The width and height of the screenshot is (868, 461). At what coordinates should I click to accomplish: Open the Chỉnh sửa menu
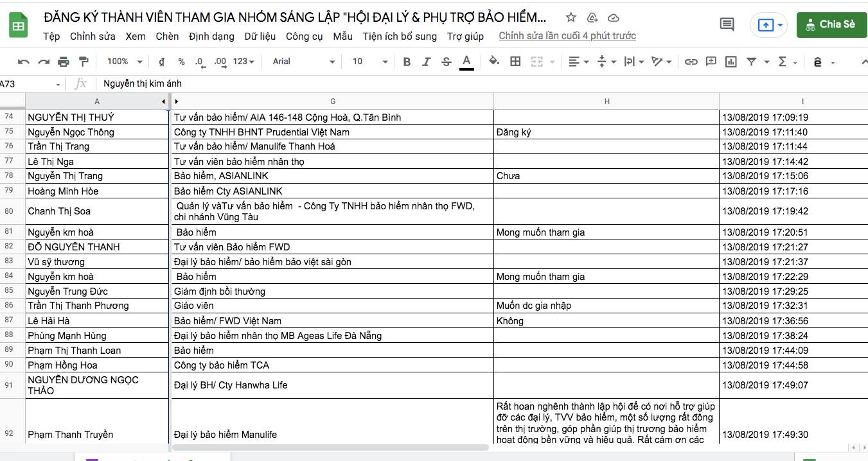93,37
